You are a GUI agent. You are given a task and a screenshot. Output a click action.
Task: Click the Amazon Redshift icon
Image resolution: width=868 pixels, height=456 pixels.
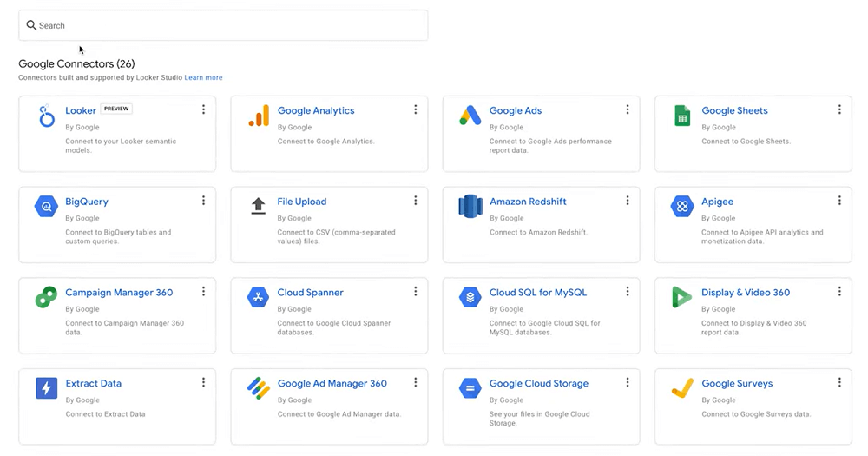(470, 206)
